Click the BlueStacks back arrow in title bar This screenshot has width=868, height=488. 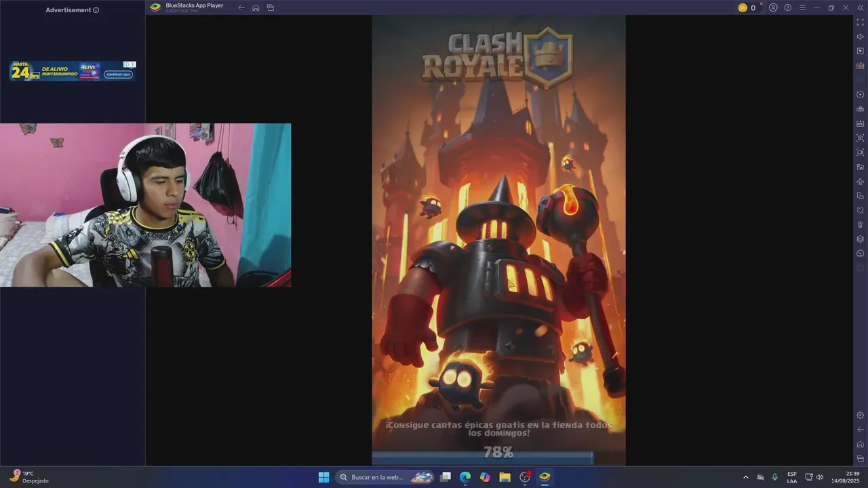click(x=241, y=7)
